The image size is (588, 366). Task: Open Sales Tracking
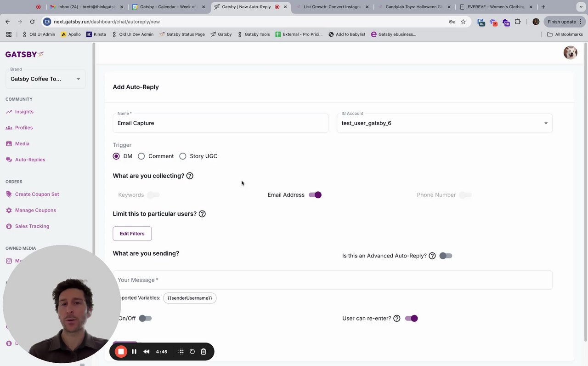click(x=28, y=226)
